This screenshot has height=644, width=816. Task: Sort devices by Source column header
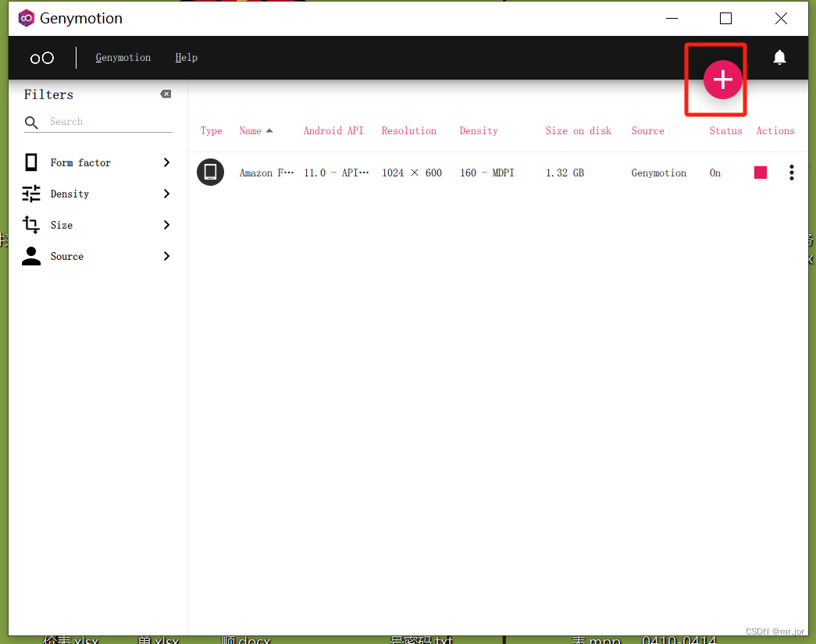pos(648,131)
